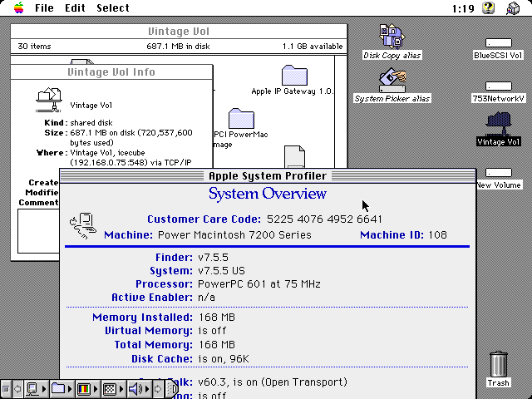Launch the System Picker alias

392,81
